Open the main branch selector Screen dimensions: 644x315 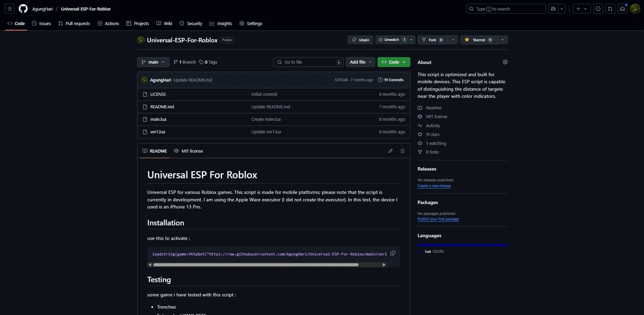click(153, 62)
